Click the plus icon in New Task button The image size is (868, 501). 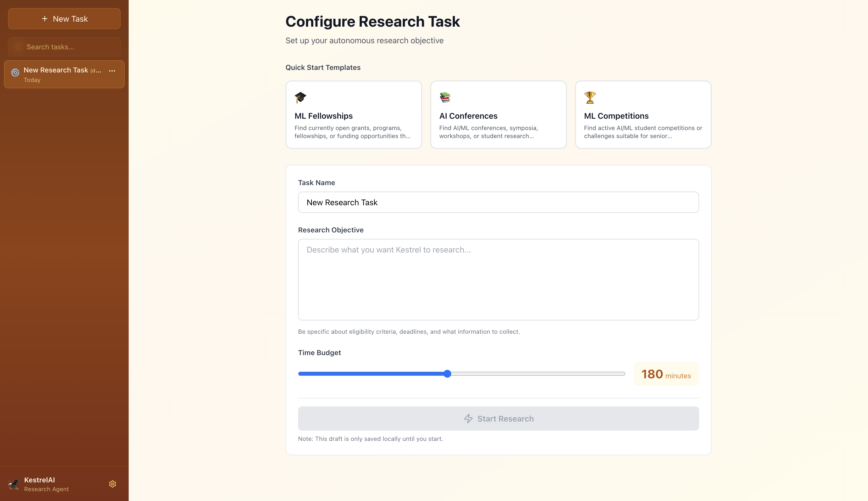click(45, 19)
